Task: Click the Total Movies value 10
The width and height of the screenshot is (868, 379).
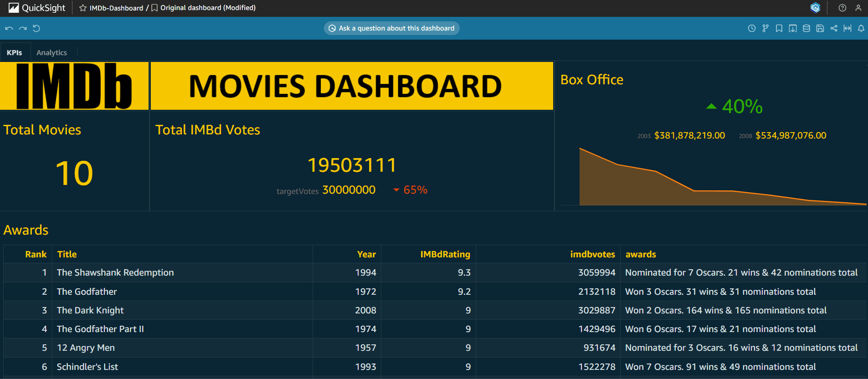Action: [74, 174]
